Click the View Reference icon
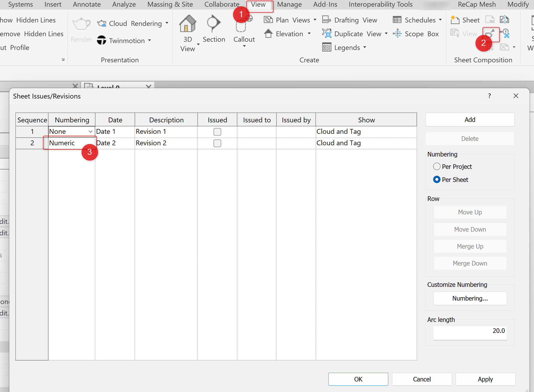Screen dimensions: 534x392 [x=505, y=33]
